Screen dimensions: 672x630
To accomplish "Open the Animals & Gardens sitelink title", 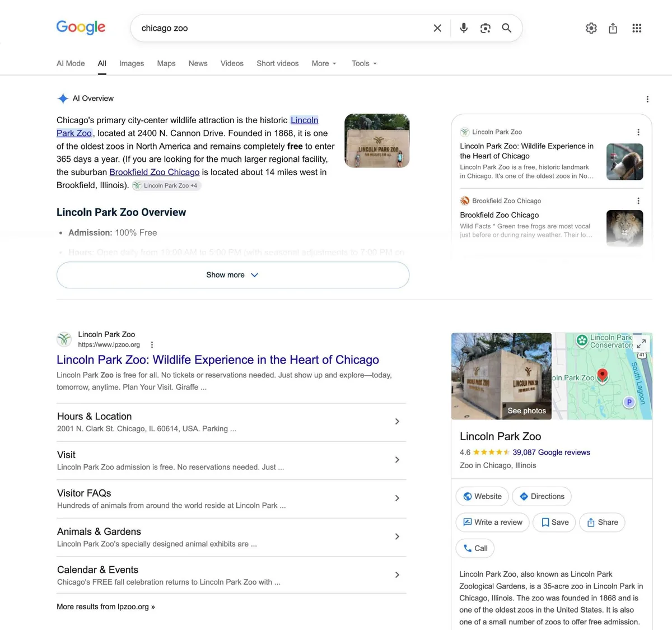I will click(x=99, y=532).
